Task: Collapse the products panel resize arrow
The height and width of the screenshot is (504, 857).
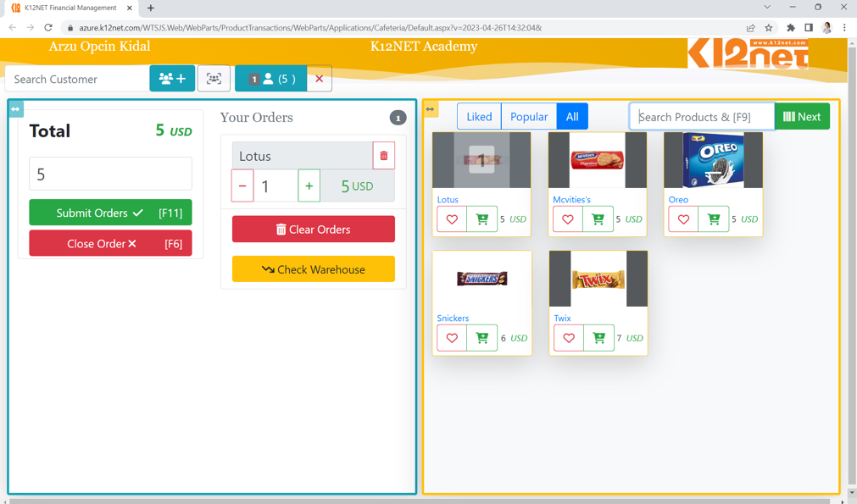Action: click(431, 109)
